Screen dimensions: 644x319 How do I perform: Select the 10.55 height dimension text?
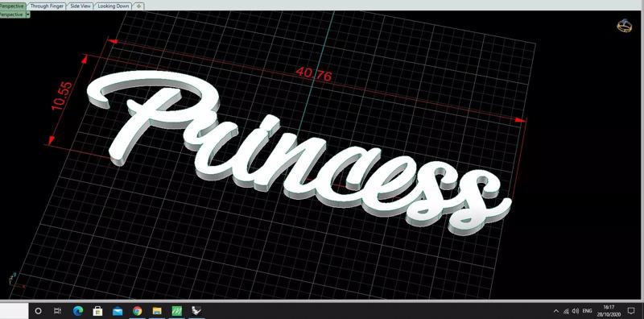(x=62, y=96)
